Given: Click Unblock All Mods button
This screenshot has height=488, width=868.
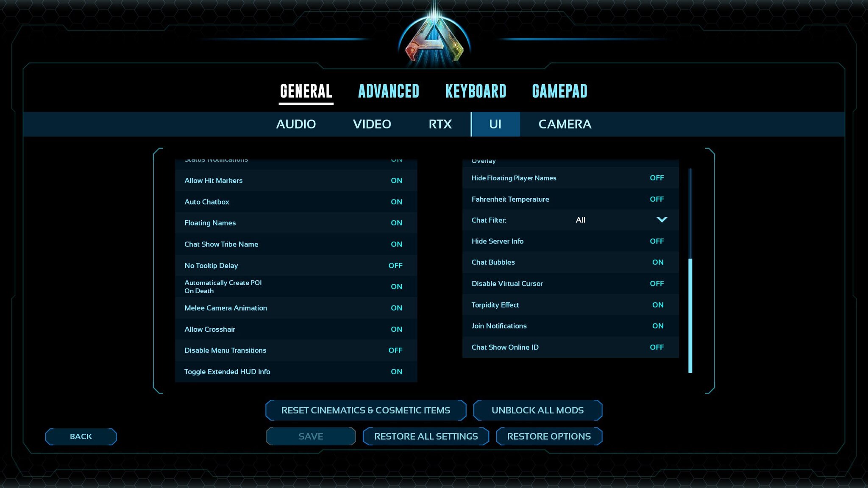Looking at the screenshot, I should 537,410.
